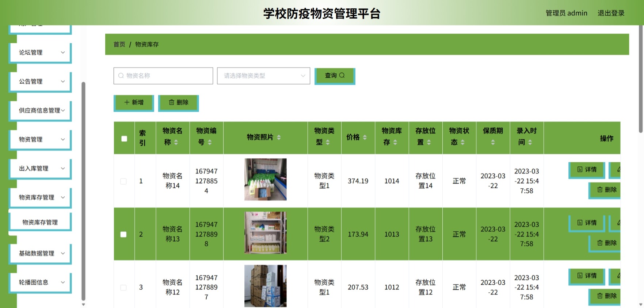The width and height of the screenshot is (644, 308).
Task: Open photo thumbnail for 物资名称14
Action: [266, 179]
